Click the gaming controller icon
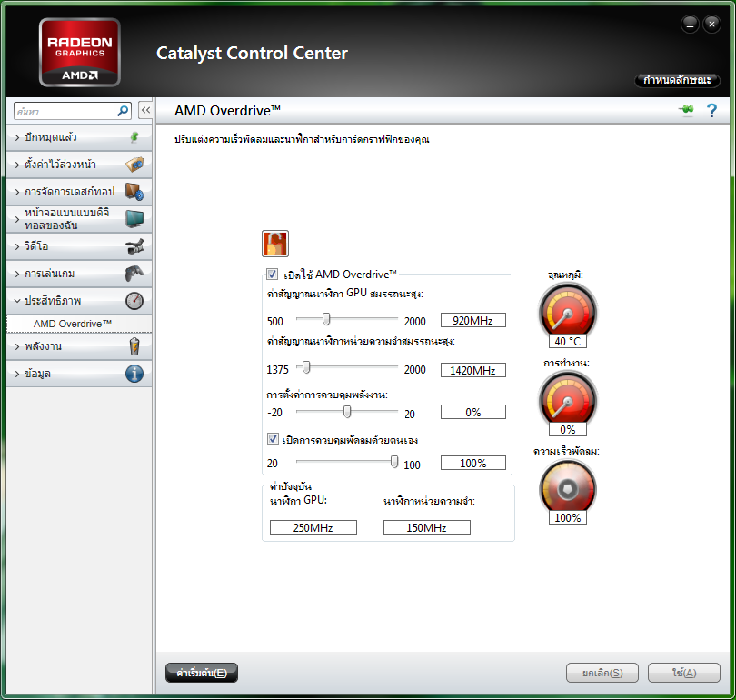Image resolution: width=736 pixels, height=700 pixels. coord(134,274)
